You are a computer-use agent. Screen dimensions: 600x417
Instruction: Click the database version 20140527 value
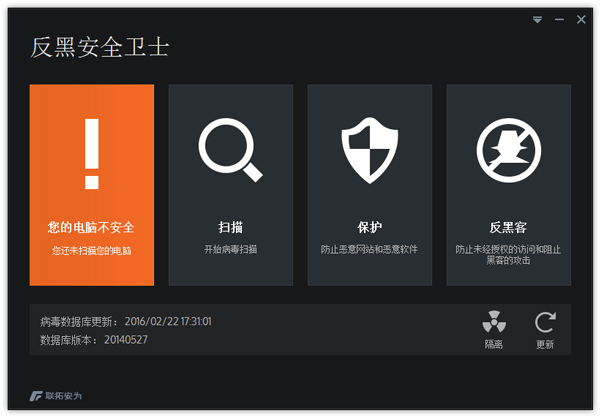click(x=126, y=340)
